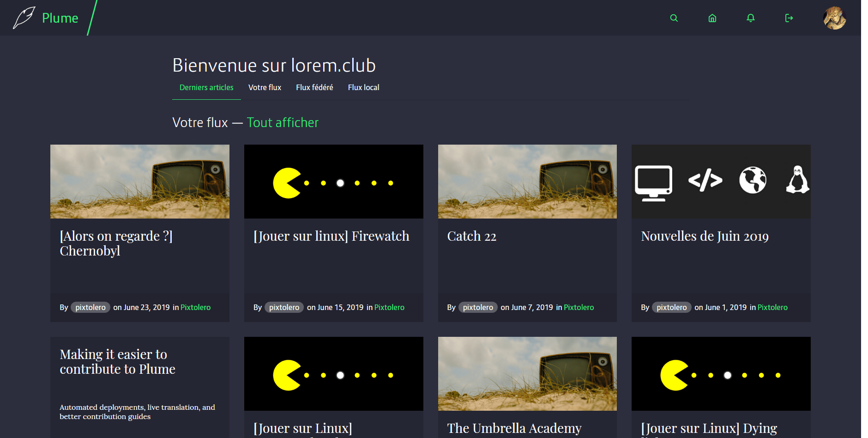Image resolution: width=868 pixels, height=438 pixels.
Task: Switch to the Votre flux tab
Action: point(265,87)
